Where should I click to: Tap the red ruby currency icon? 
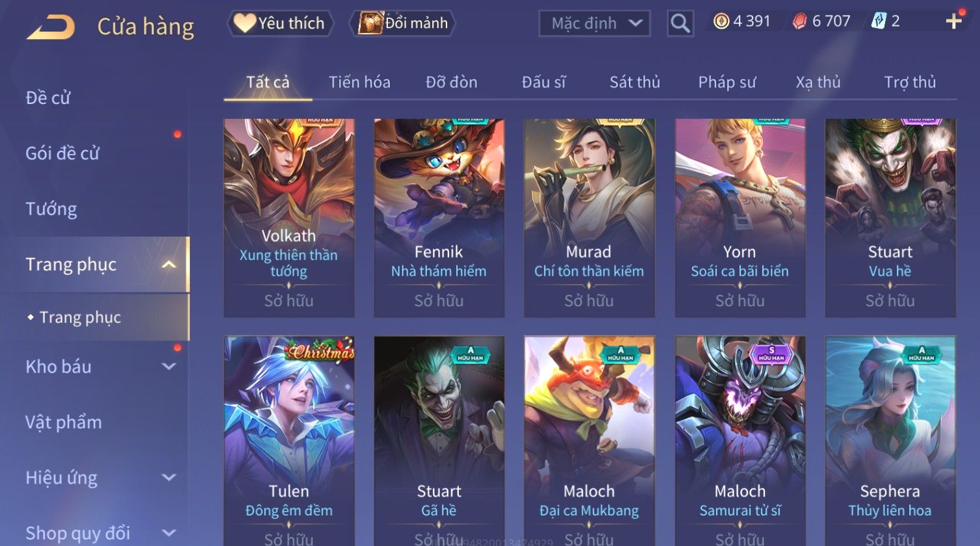point(800,21)
